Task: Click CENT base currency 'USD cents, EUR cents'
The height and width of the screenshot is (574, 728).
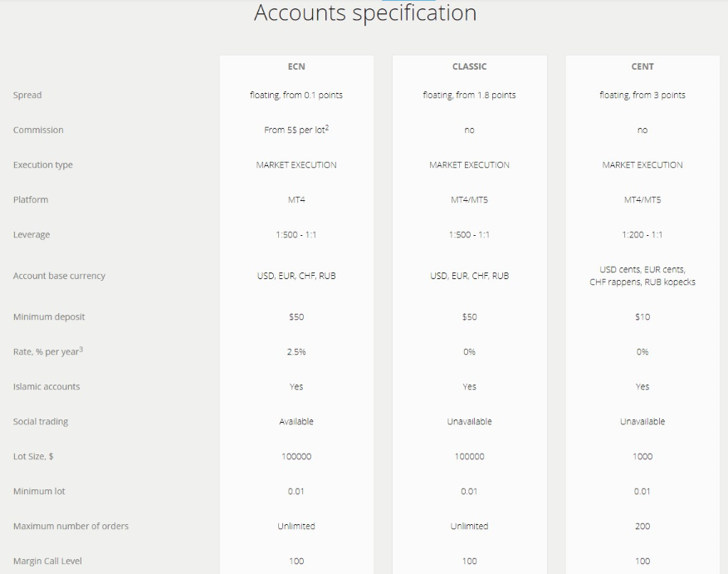Action: 642,270
